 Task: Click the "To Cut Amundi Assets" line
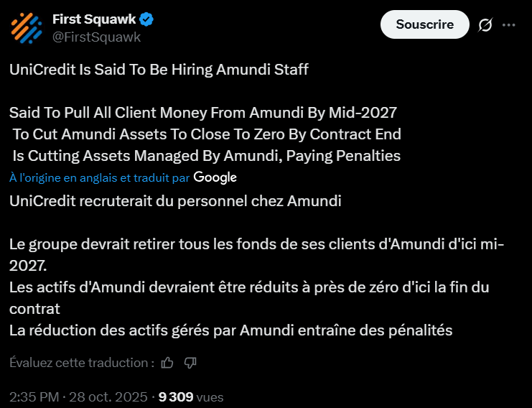207,134
